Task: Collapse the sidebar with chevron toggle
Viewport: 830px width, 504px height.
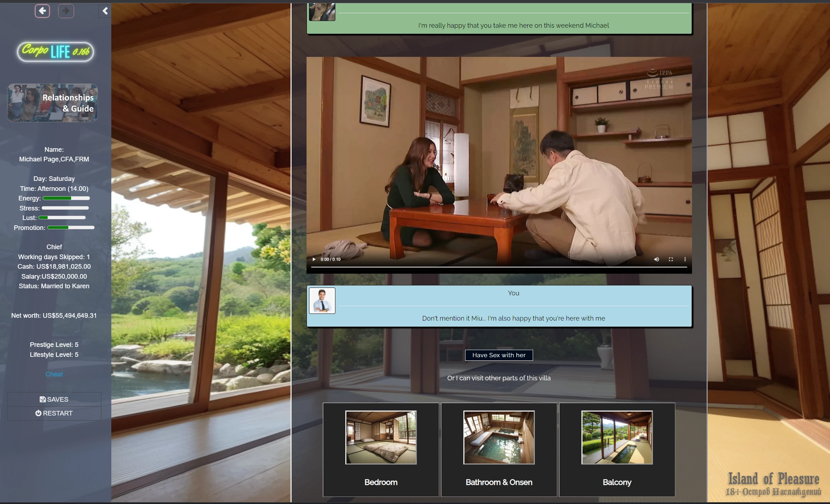Action: click(x=105, y=11)
